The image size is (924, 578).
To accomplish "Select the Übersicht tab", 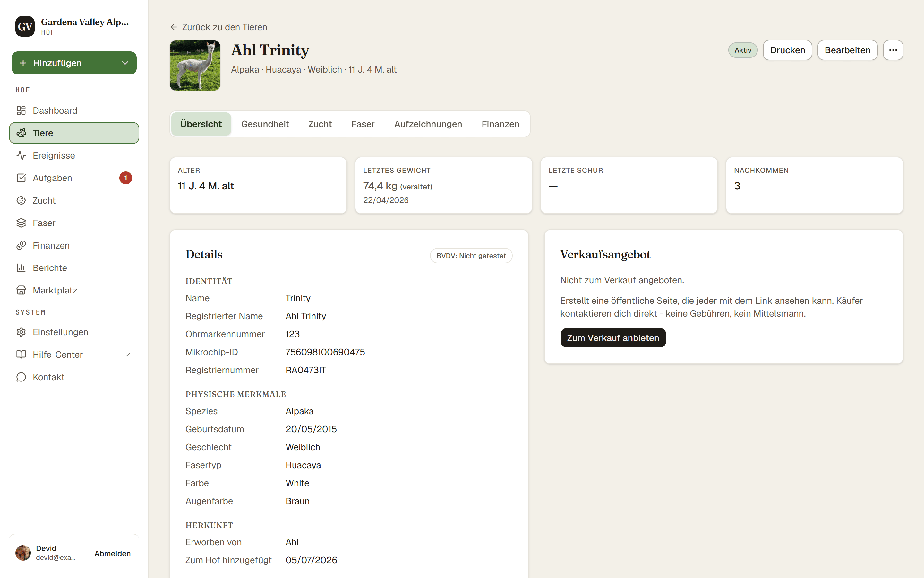I will pyautogui.click(x=201, y=124).
